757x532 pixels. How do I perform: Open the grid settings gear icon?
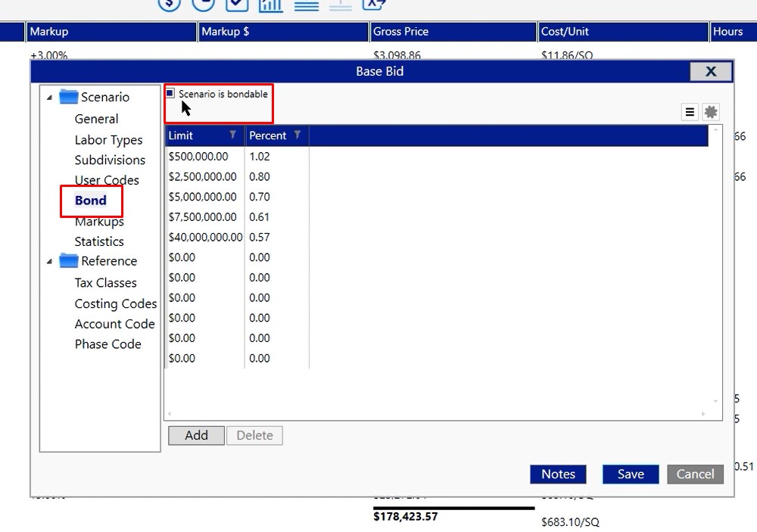click(710, 112)
